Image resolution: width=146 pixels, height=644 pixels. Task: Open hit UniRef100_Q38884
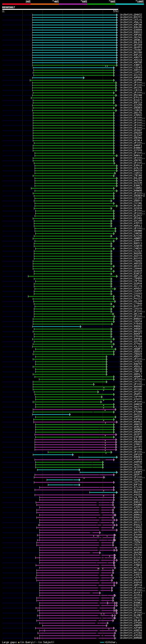[131, 30]
